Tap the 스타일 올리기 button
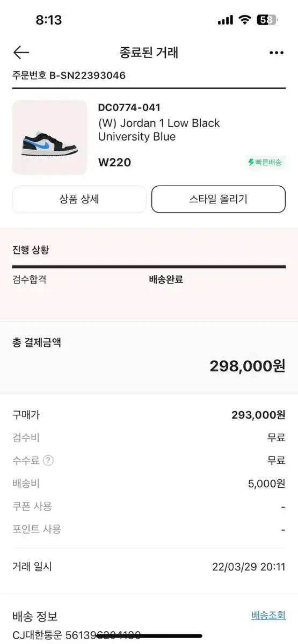The width and height of the screenshot is (298, 644). 219,199
